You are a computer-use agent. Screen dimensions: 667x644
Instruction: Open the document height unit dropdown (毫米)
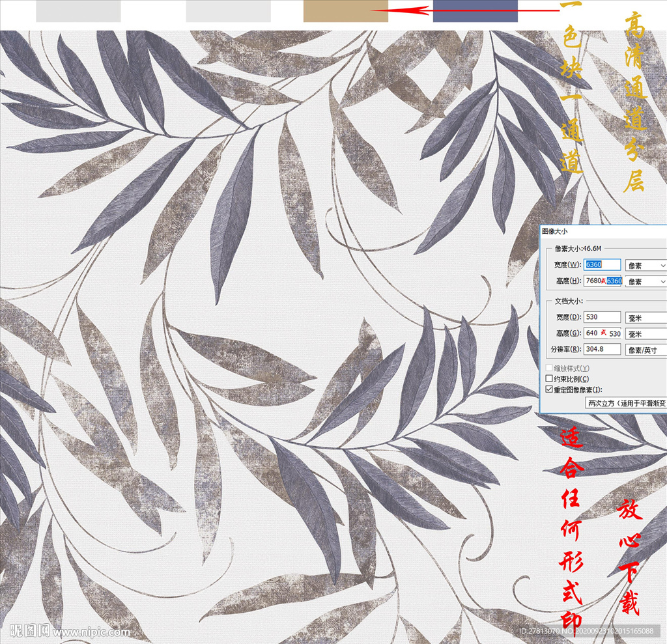coord(646,334)
